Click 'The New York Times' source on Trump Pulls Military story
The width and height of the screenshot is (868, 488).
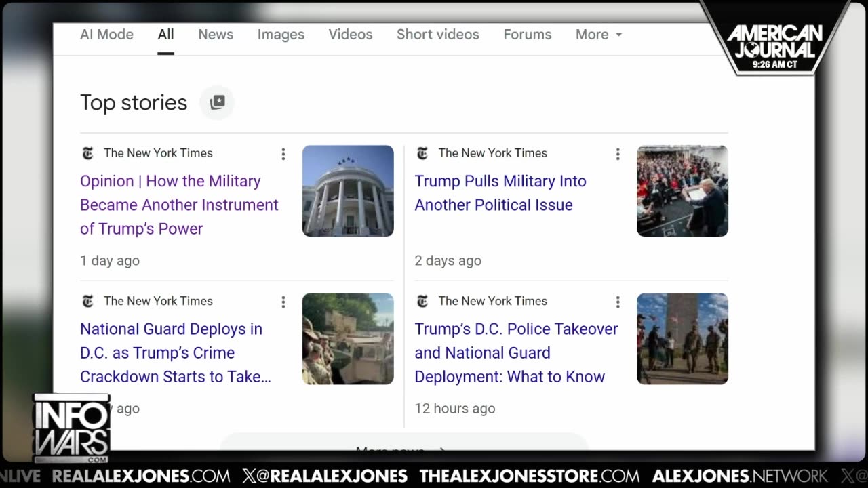coord(492,153)
